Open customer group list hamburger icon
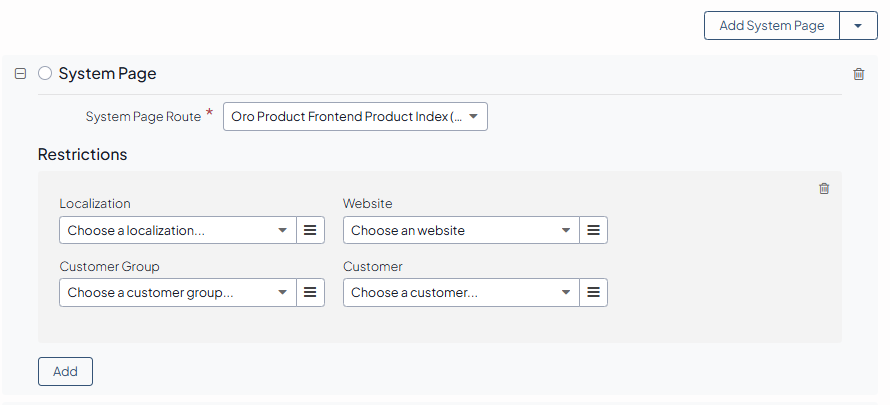This screenshot has height=415, width=890. (x=310, y=293)
